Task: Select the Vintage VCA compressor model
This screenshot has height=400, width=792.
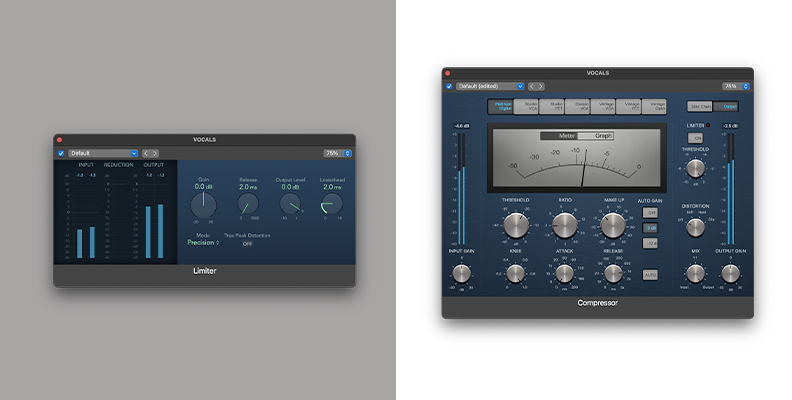Action: tap(603, 107)
